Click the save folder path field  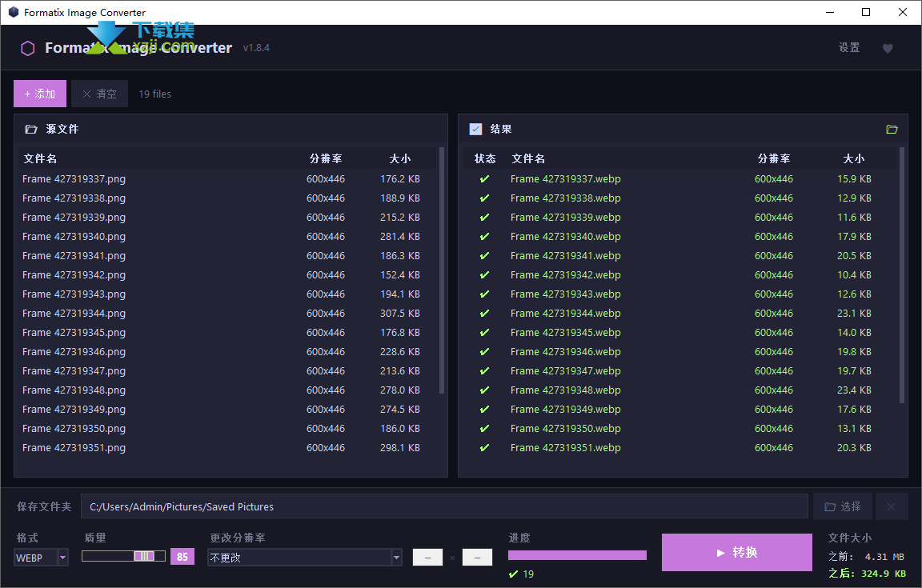pyautogui.click(x=444, y=507)
